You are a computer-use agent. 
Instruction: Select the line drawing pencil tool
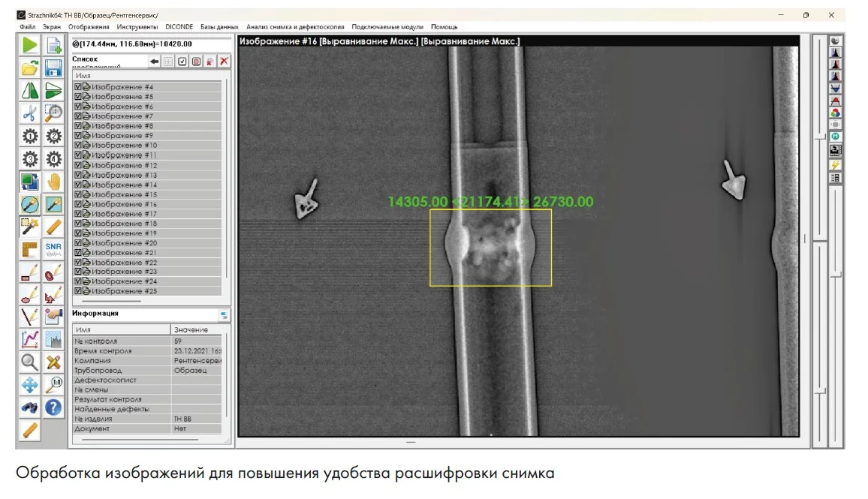30,317
